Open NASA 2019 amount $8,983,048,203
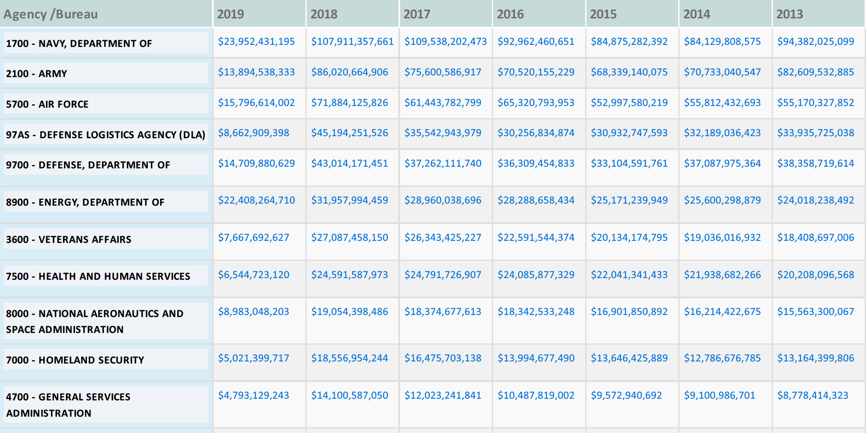The image size is (868, 433). (x=253, y=312)
